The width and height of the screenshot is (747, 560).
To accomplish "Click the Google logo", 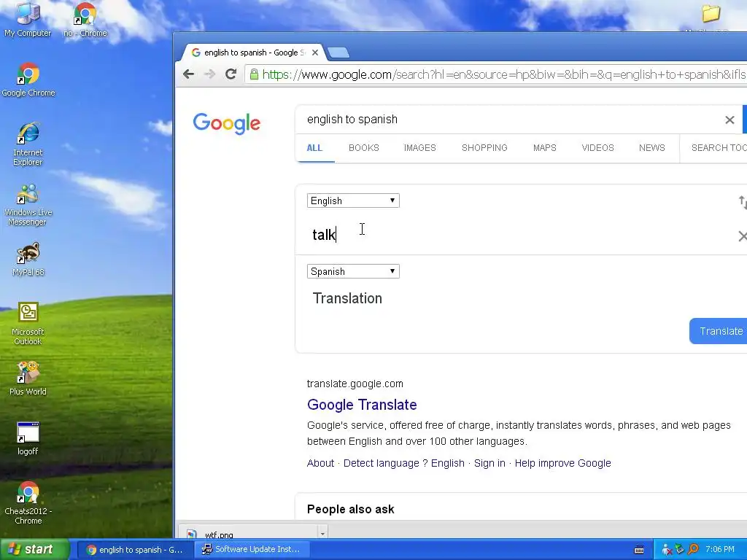I will [x=227, y=123].
